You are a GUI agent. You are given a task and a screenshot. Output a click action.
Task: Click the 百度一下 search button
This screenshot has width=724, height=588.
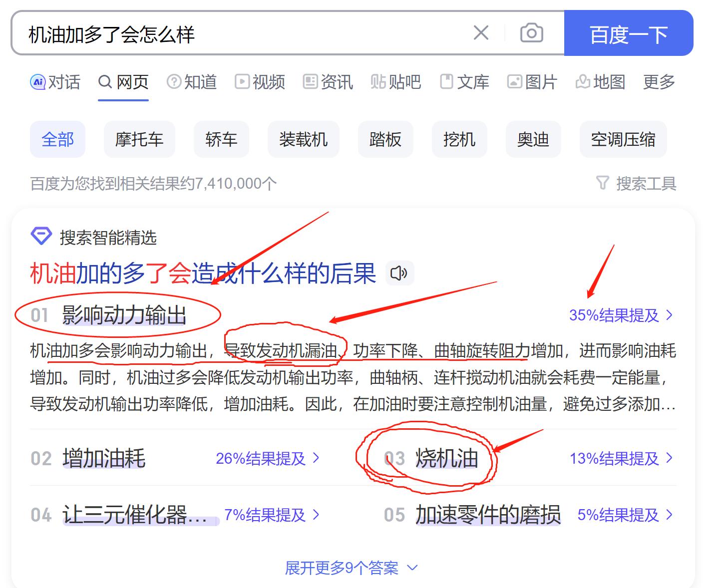pyautogui.click(x=628, y=33)
